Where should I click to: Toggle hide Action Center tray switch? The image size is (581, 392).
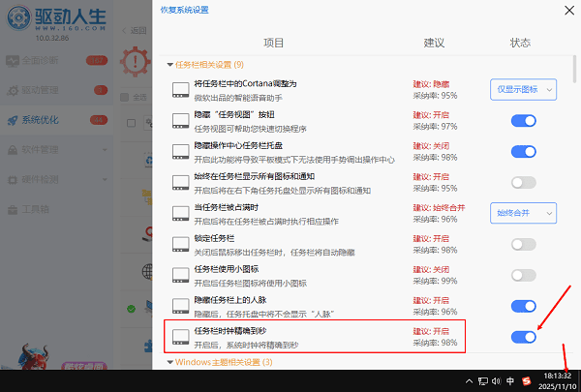point(523,152)
